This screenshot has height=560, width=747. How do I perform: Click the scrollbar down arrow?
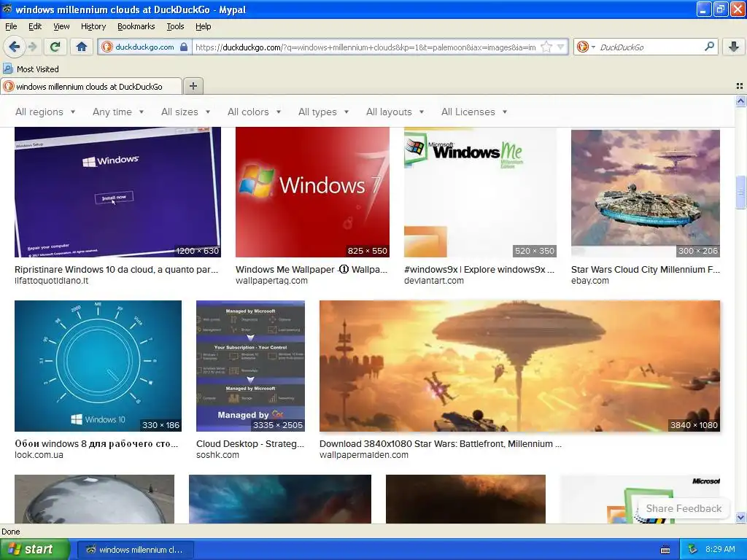coord(740,518)
